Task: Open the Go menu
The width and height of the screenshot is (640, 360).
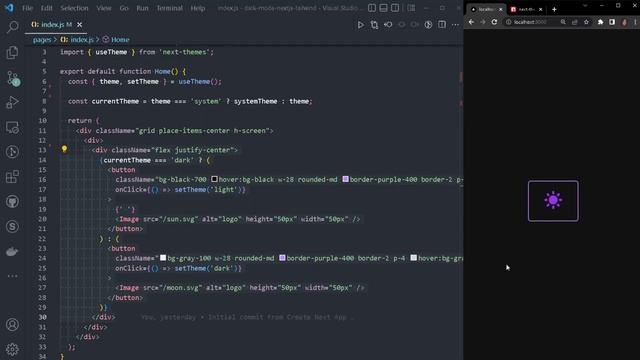Action: pos(124,8)
